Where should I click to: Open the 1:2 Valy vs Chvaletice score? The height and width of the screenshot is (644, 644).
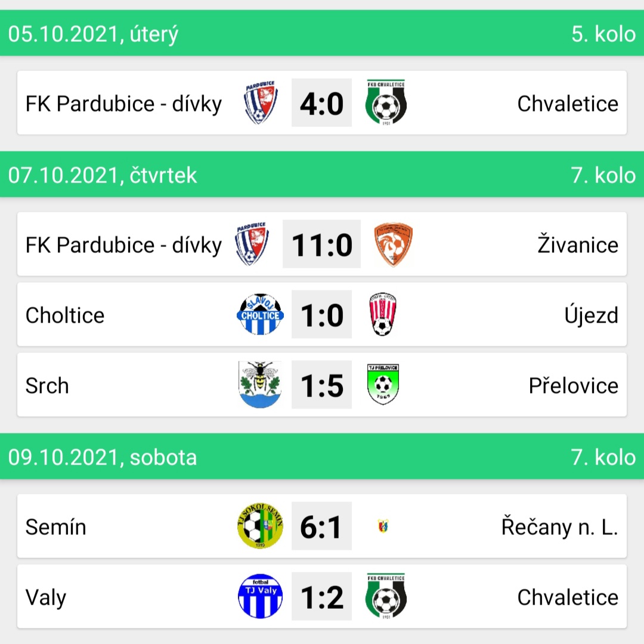click(321, 596)
